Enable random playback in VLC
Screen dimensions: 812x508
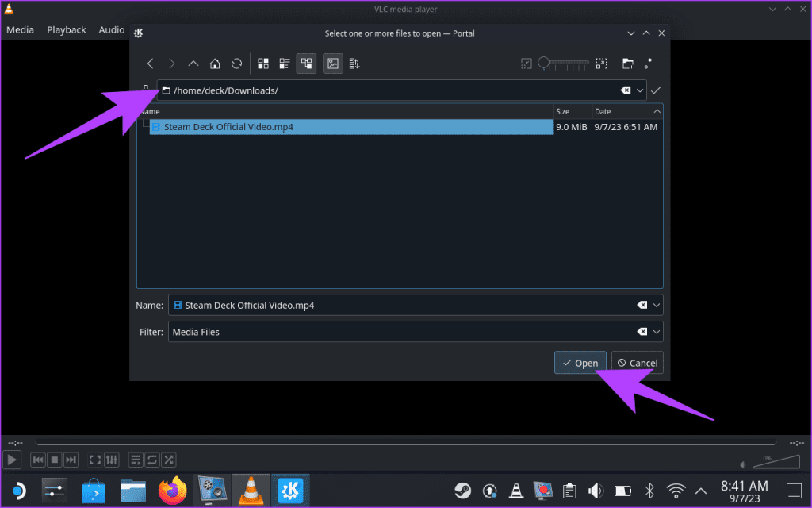[x=169, y=459]
